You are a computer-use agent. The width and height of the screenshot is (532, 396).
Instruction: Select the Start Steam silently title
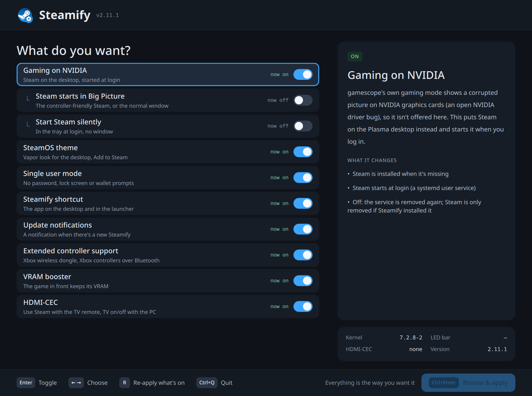pyautogui.click(x=68, y=122)
